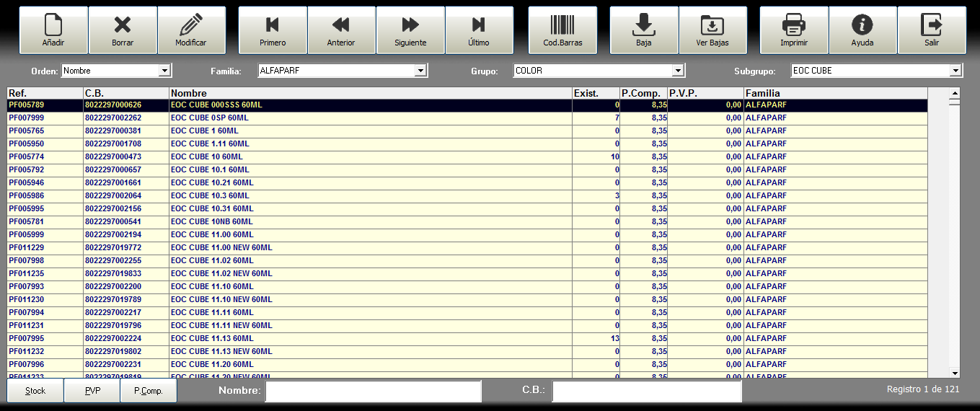Advance to next record with Siguiente
The width and height of the screenshot is (980, 411).
click(x=410, y=30)
